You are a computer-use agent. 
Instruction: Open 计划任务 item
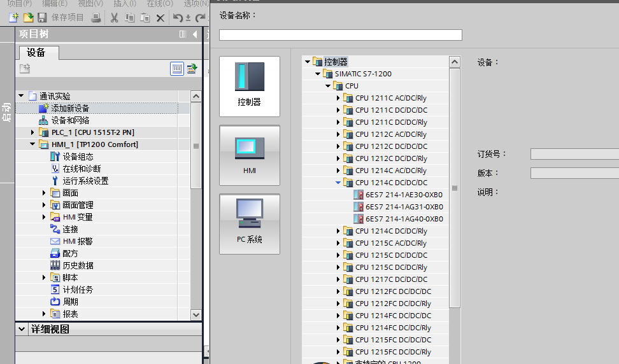(78, 290)
